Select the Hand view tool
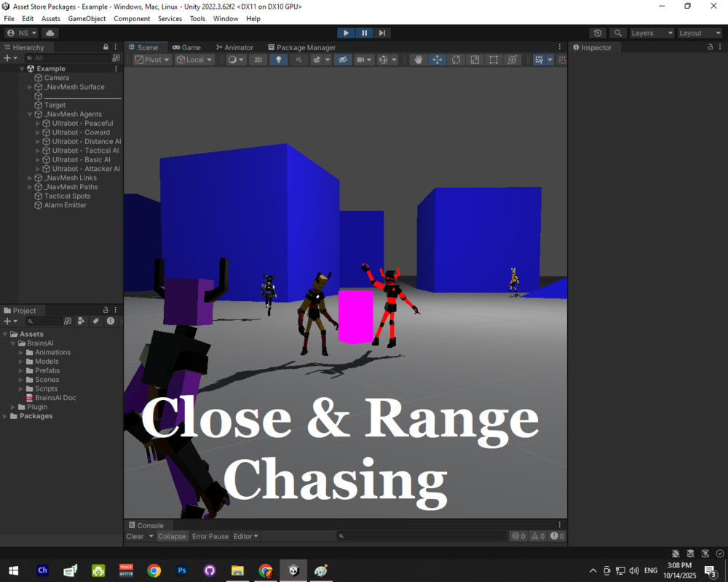Screen dimensions: 728x582 (x=419, y=60)
